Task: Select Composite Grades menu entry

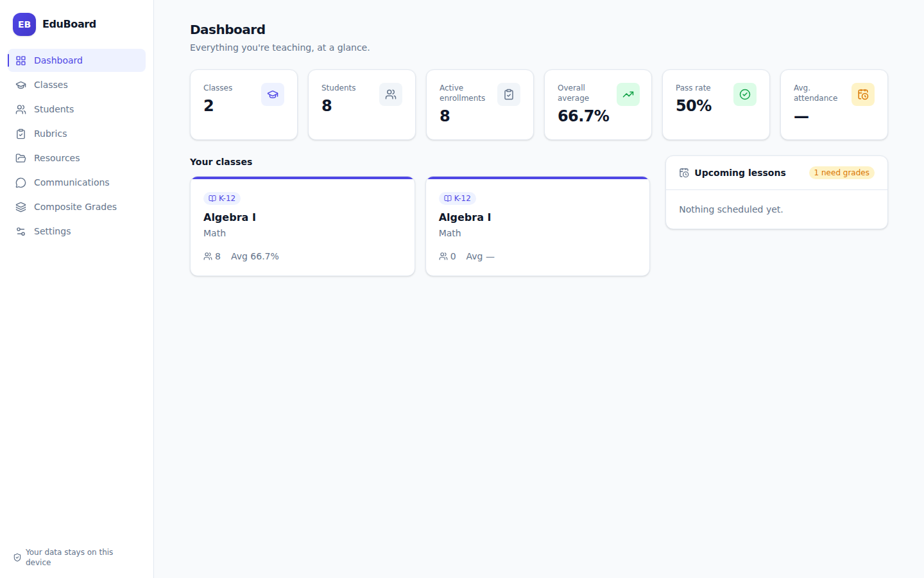Action: (x=76, y=207)
